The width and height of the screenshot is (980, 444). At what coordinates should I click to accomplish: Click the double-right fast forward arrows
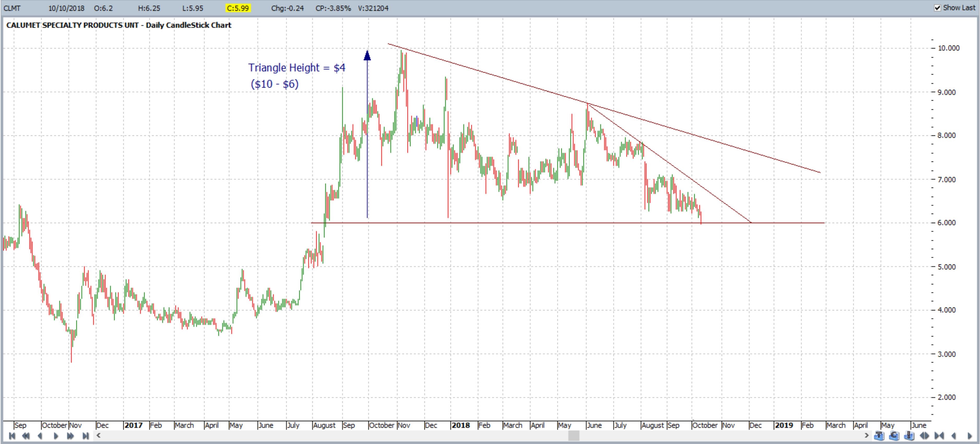click(x=70, y=436)
